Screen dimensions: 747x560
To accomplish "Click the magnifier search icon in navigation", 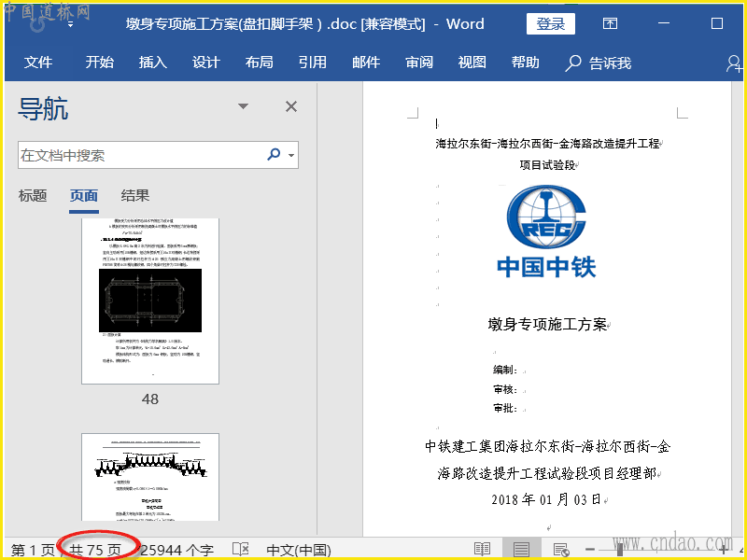I will click(x=274, y=154).
